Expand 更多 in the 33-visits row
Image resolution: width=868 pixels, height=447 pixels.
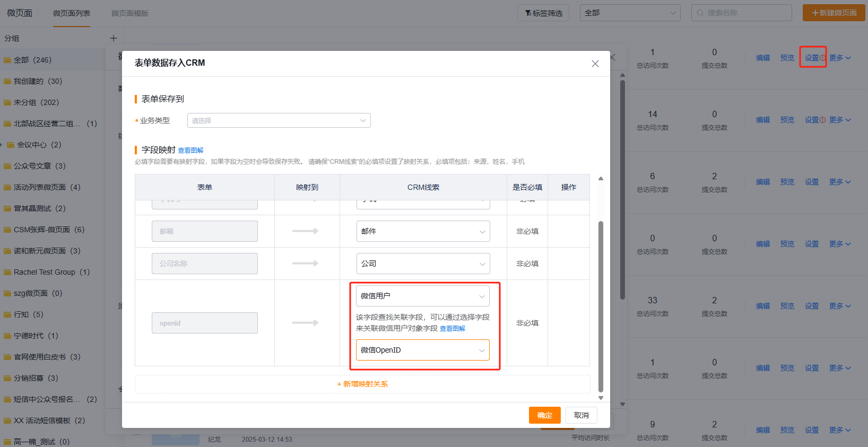coord(840,306)
